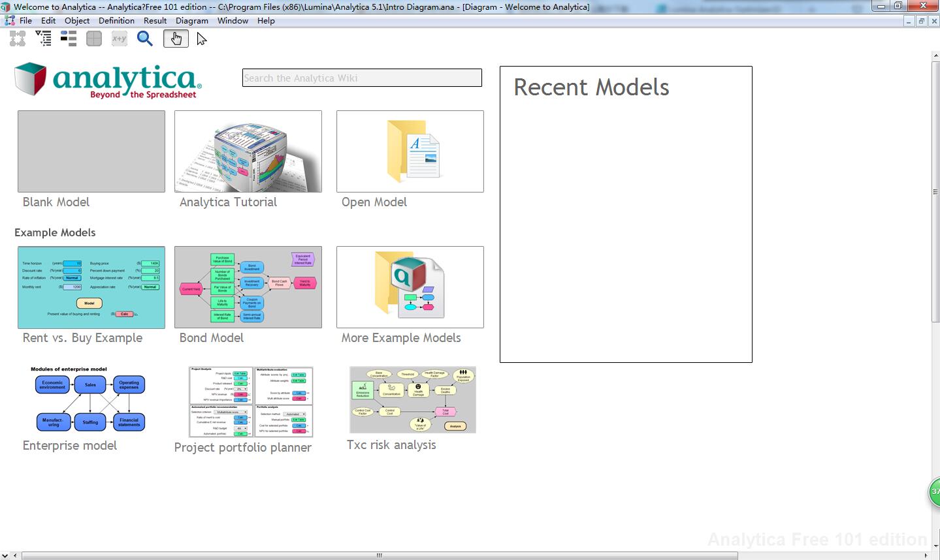Open the Result menu
Image resolution: width=940 pixels, height=560 pixels.
click(x=155, y=21)
